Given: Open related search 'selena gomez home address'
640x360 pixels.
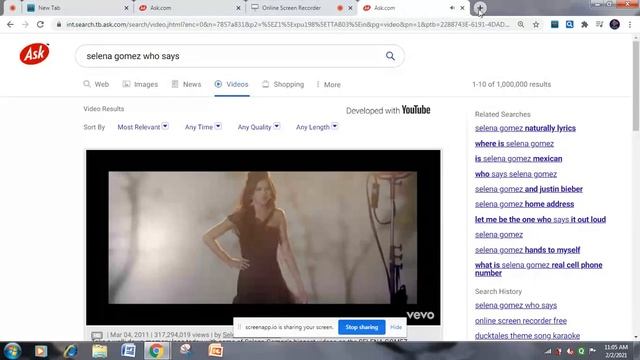Looking at the screenshot, I should coord(524,204).
